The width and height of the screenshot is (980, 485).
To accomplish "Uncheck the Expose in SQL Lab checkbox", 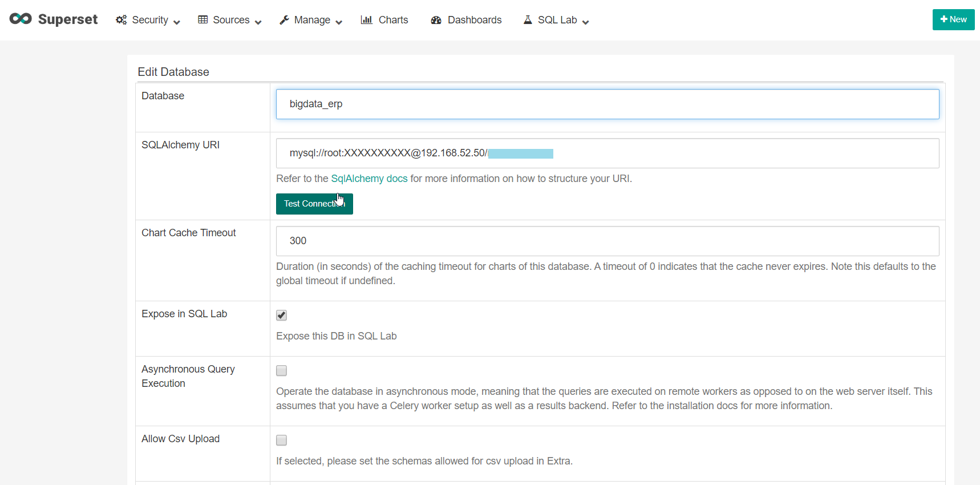I will pos(281,315).
